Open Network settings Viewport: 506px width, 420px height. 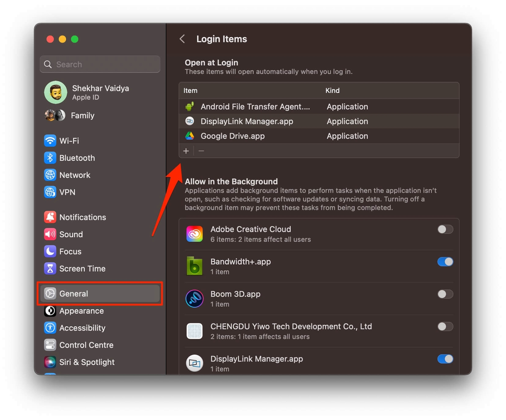(50, 175)
